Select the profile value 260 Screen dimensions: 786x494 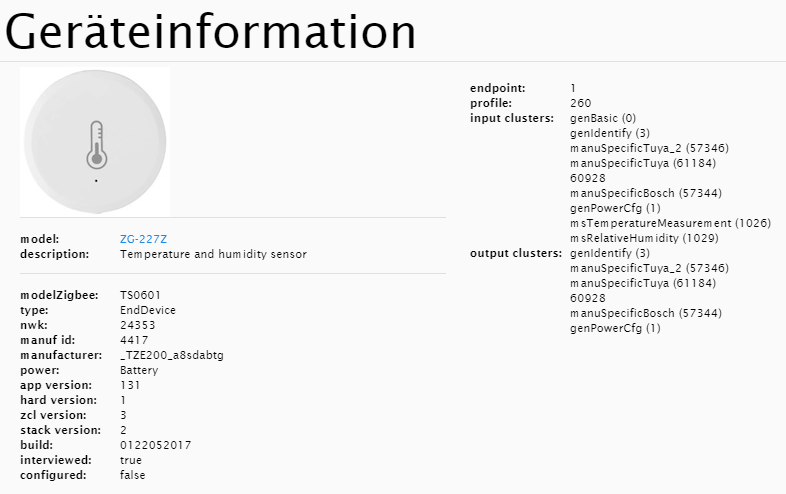tap(581, 103)
